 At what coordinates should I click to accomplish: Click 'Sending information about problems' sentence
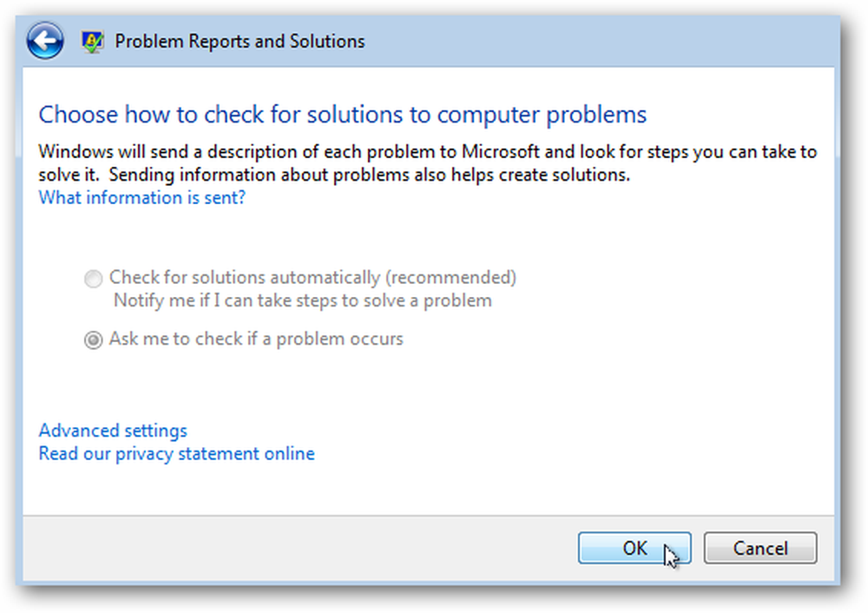point(369,175)
